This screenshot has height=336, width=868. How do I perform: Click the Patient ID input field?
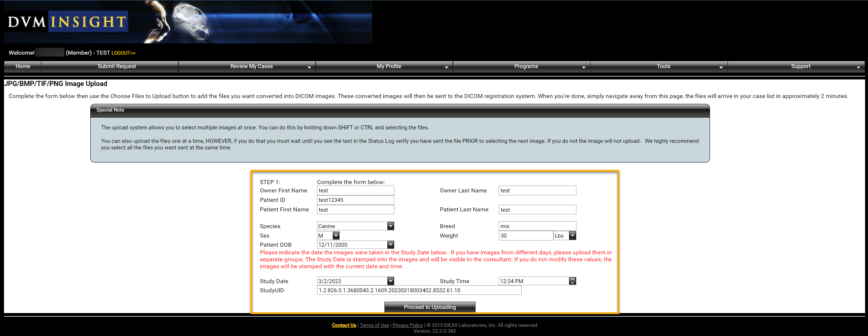pyautogui.click(x=355, y=200)
